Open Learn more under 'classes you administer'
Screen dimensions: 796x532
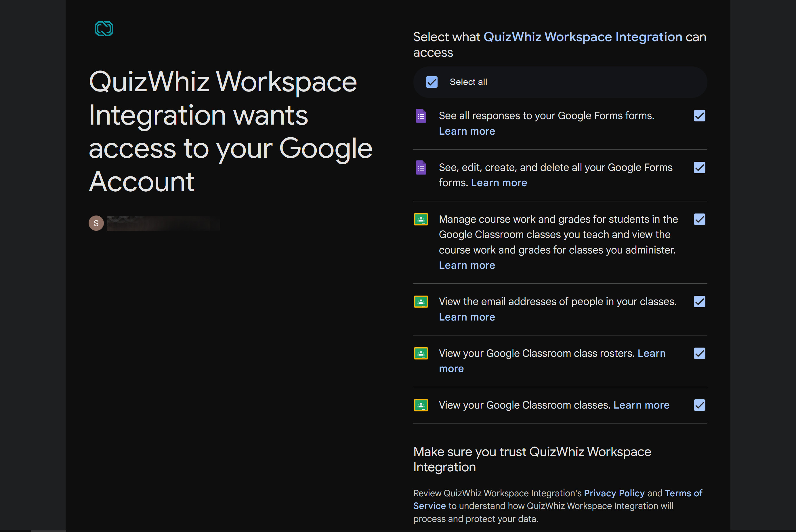tap(467, 265)
